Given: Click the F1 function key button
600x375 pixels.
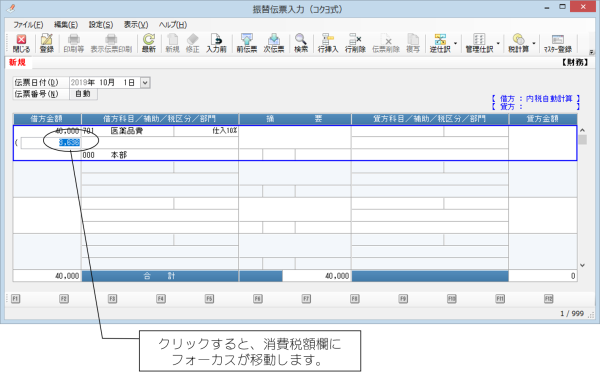Looking at the screenshot, I should point(15,298).
